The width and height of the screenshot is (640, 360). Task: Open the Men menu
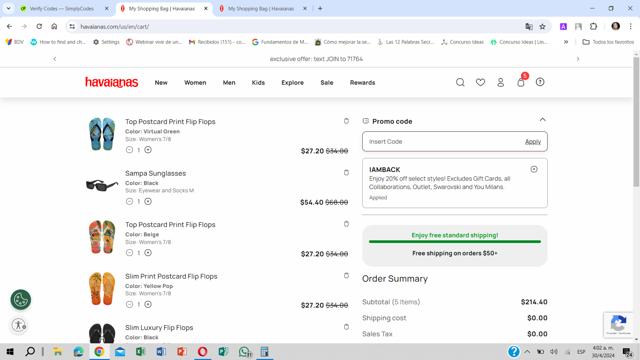pyautogui.click(x=229, y=82)
